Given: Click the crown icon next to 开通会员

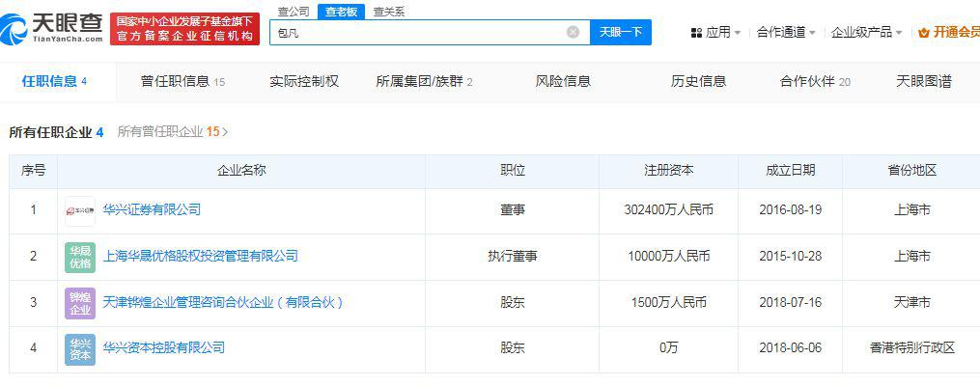Looking at the screenshot, I should click(x=923, y=33).
